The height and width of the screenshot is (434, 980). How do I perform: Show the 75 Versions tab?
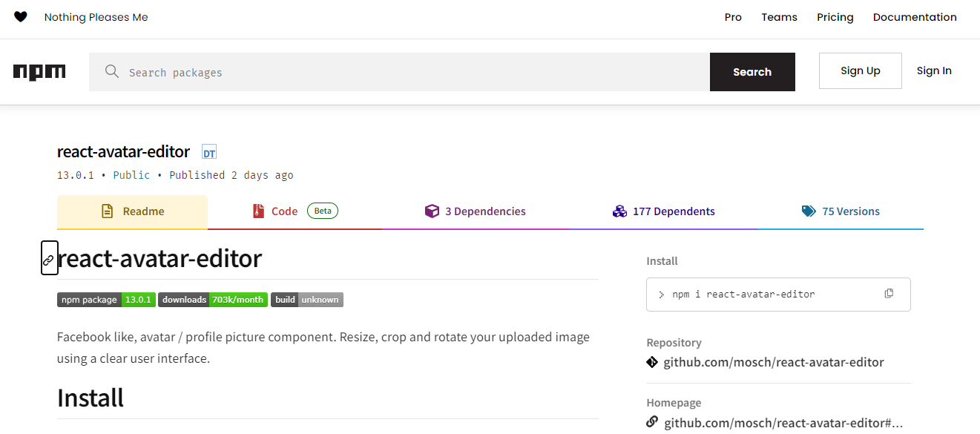tap(841, 212)
